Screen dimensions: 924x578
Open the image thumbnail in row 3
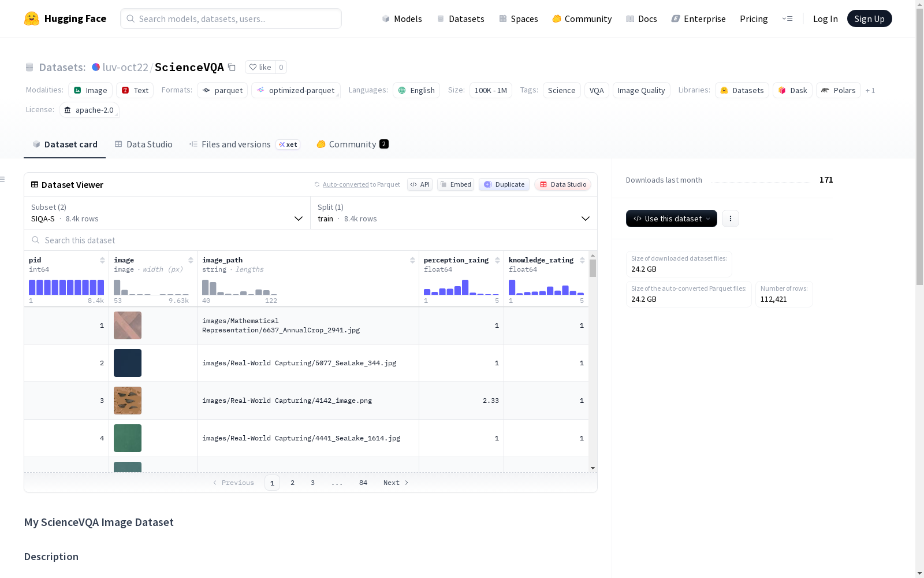pyautogui.click(x=128, y=401)
